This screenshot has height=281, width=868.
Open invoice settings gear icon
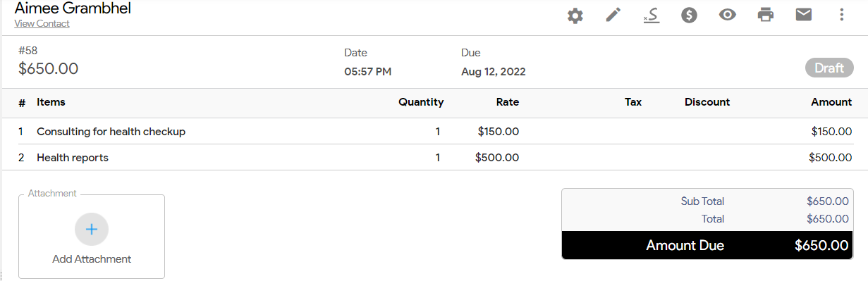click(x=575, y=15)
